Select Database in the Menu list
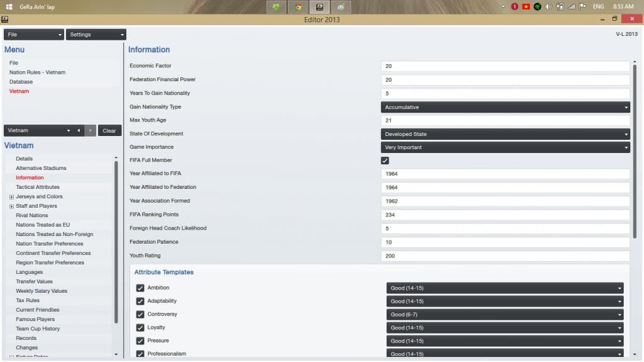The width and height of the screenshot is (644, 362). tap(21, 82)
